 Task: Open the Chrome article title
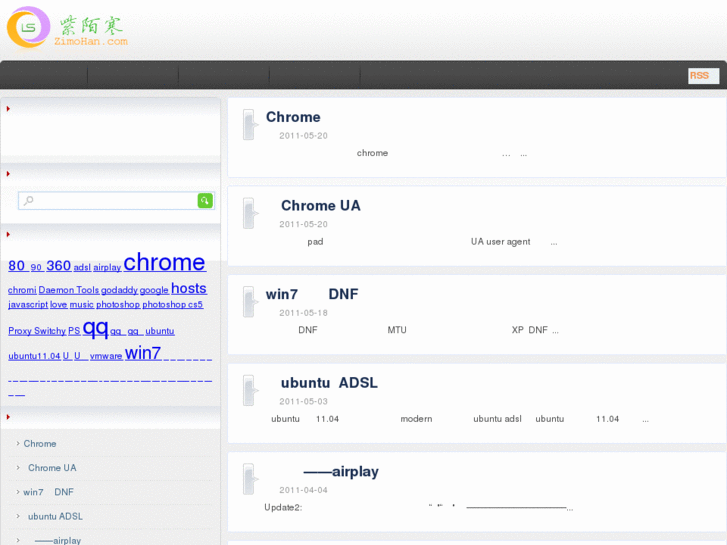point(293,117)
